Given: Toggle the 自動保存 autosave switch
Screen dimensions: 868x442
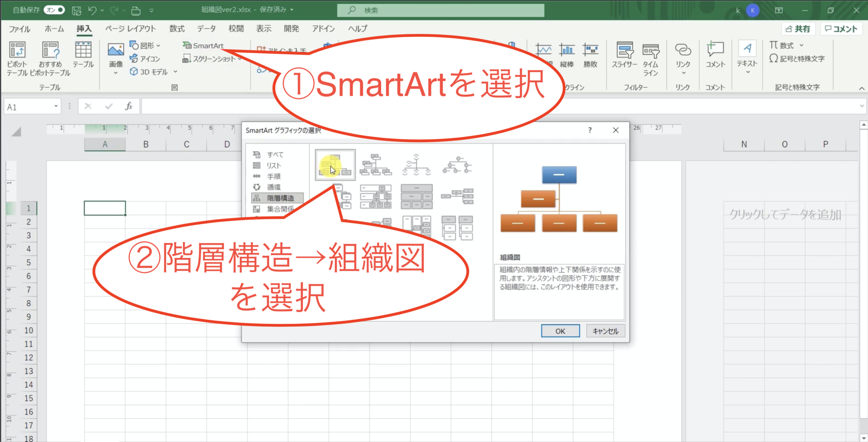Looking at the screenshot, I should pyautogui.click(x=54, y=10).
